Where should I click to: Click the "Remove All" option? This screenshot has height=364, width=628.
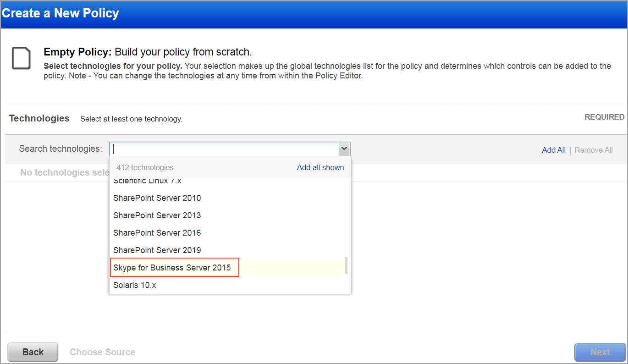[593, 150]
